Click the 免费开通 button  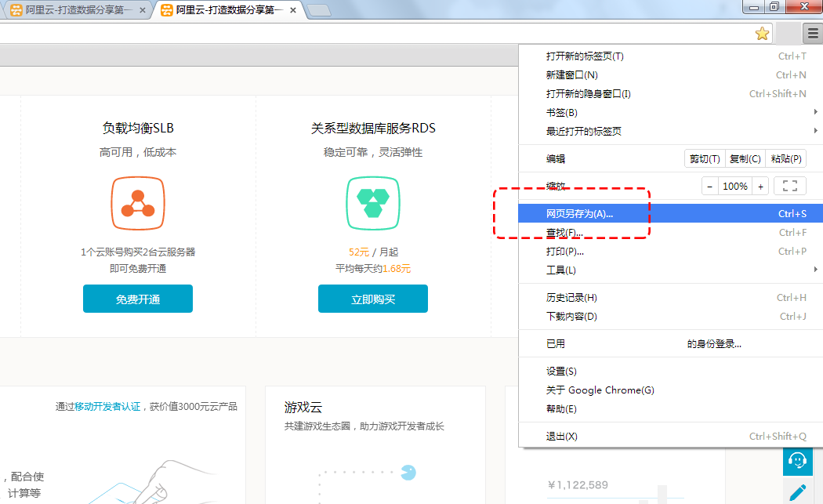[x=138, y=299]
